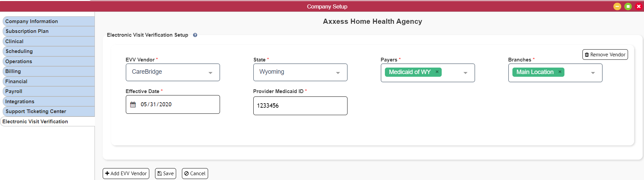Open Support Ticketing Center
This screenshot has height=180, width=644.
click(49, 111)
